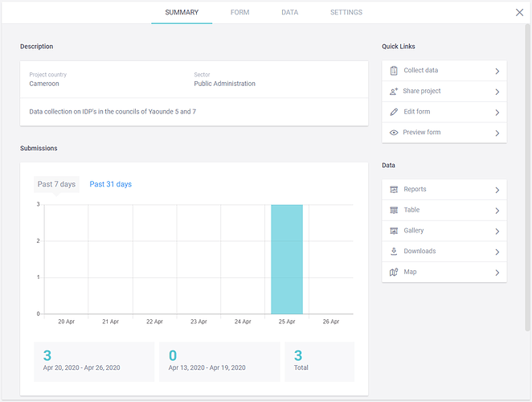Click the 25 Apr submissions bar

click(287, 259)
